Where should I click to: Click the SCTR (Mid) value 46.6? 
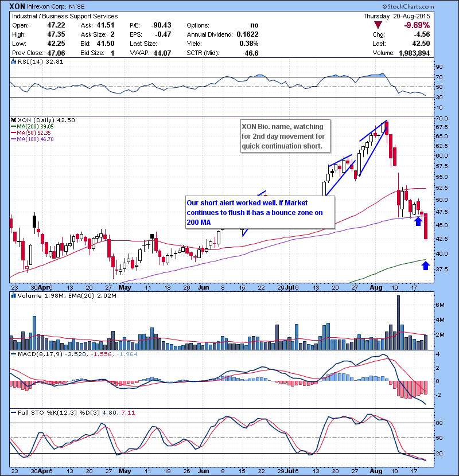(251, 53)
